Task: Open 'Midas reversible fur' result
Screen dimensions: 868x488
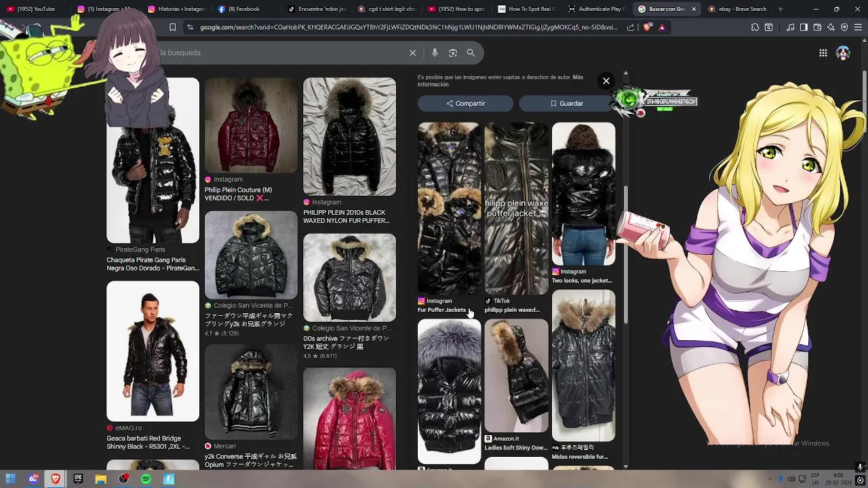Action: click(x=580, y=457)
